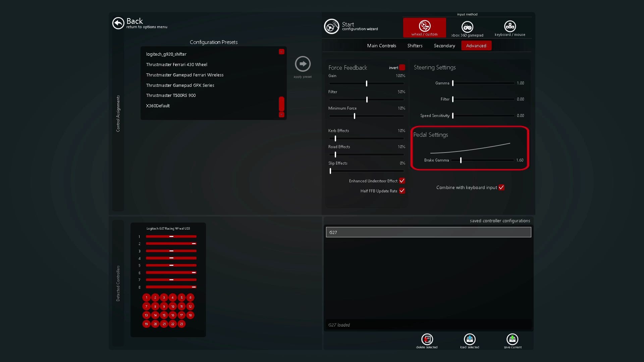Screen dimensions: 644x362
Task: Enable the Combine with keyboard input toggle
Action: tap(501, 187)
